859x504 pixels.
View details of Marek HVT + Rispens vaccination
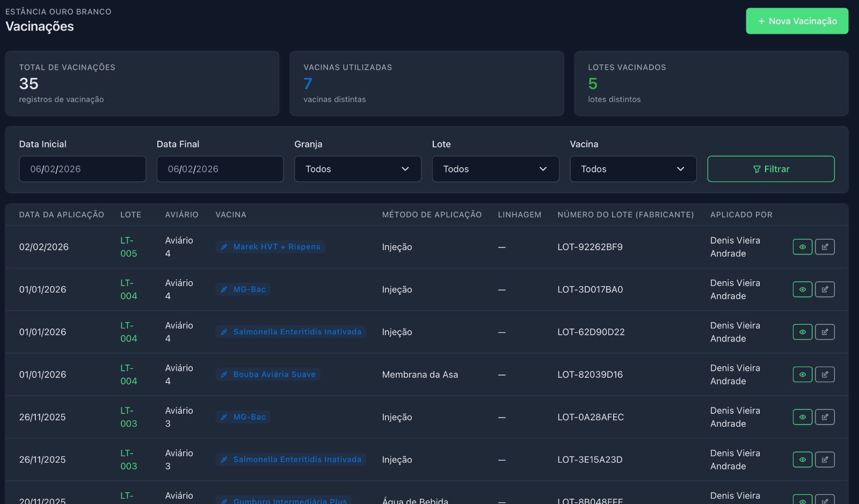click(802, 247)
